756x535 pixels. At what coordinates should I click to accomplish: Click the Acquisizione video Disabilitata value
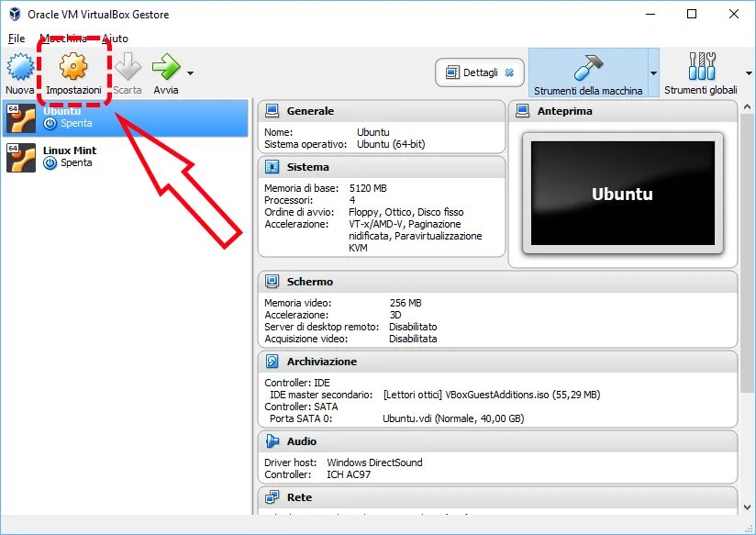click(x=413, y=339)
